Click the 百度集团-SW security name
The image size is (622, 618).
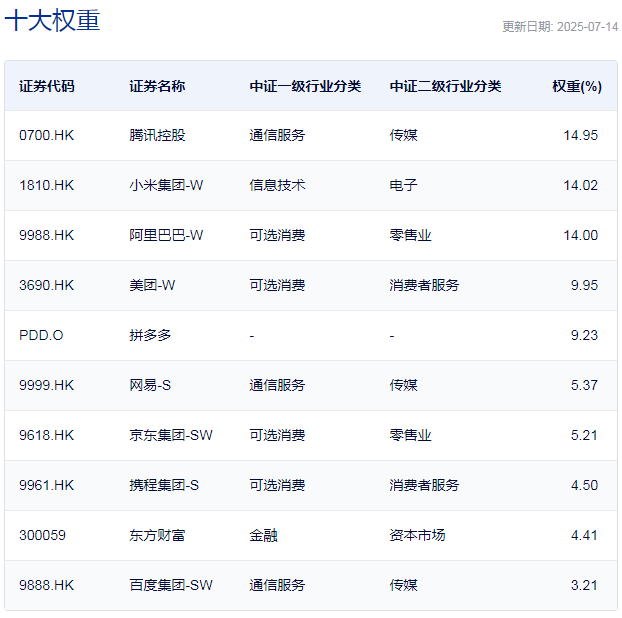point(171,585)
